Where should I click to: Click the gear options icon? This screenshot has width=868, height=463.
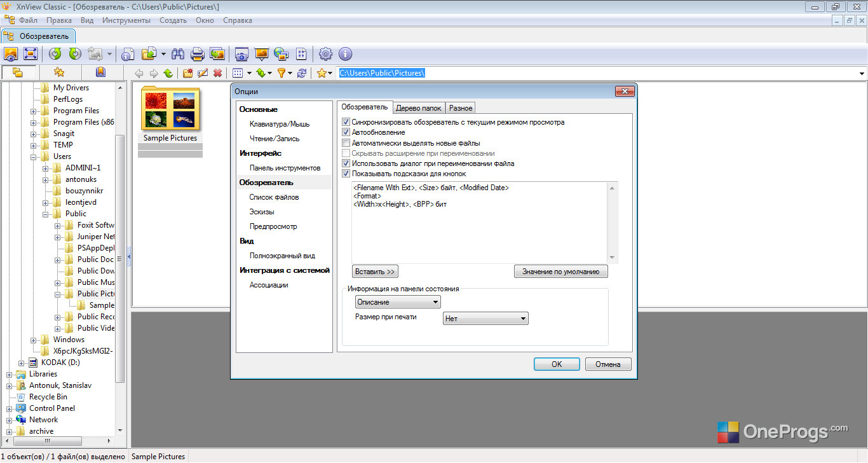click(x=325, y=53)
